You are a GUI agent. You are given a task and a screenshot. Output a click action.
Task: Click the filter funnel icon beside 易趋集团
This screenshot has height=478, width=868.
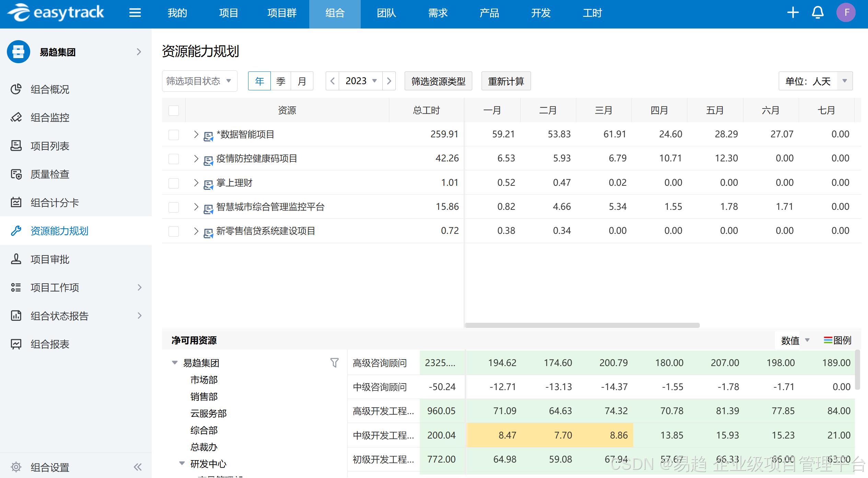tap(334, 363)
